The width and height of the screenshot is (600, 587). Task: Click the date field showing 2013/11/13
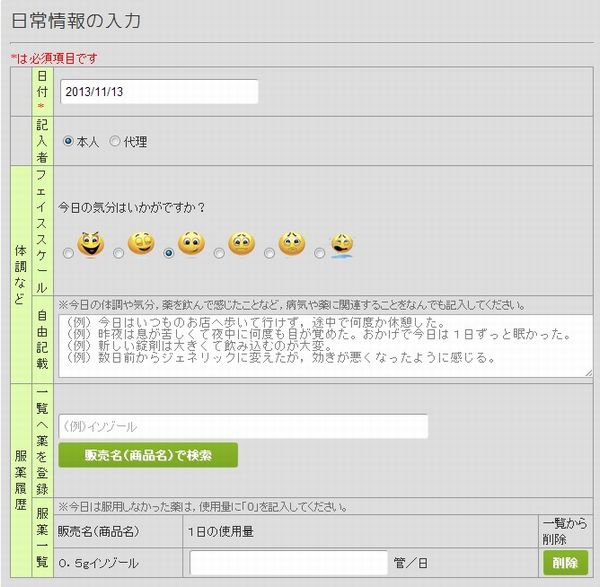(x=159, y=91)
